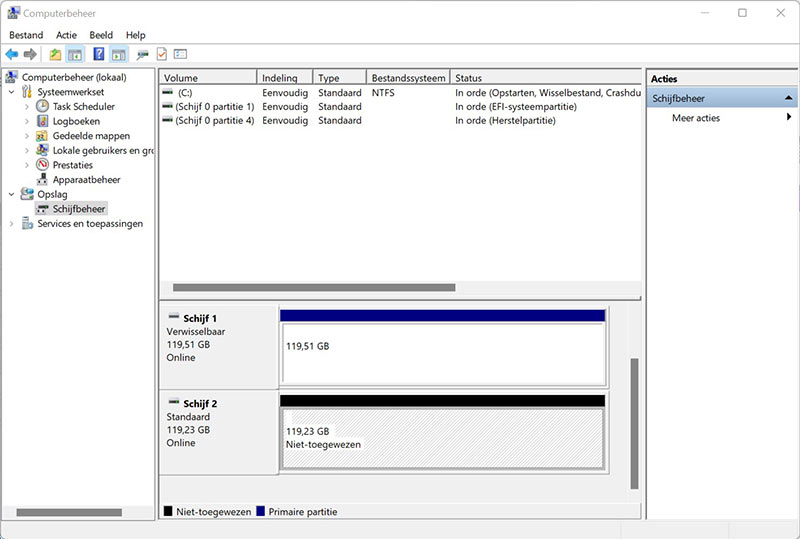This screenshot has width=800, height=539.
Task: Sort by the Status column header
Action: (x=546, y=78)
